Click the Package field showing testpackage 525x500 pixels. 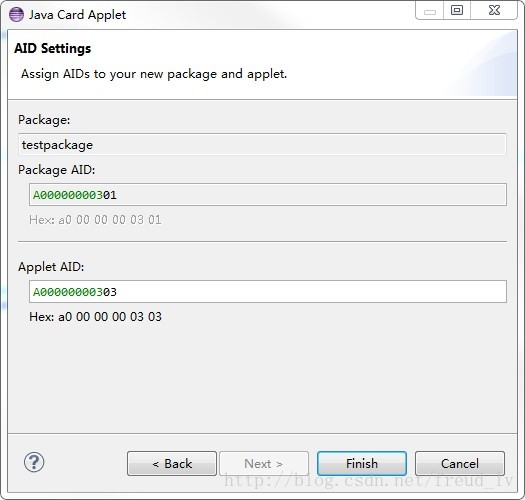[x=262, y=144]
